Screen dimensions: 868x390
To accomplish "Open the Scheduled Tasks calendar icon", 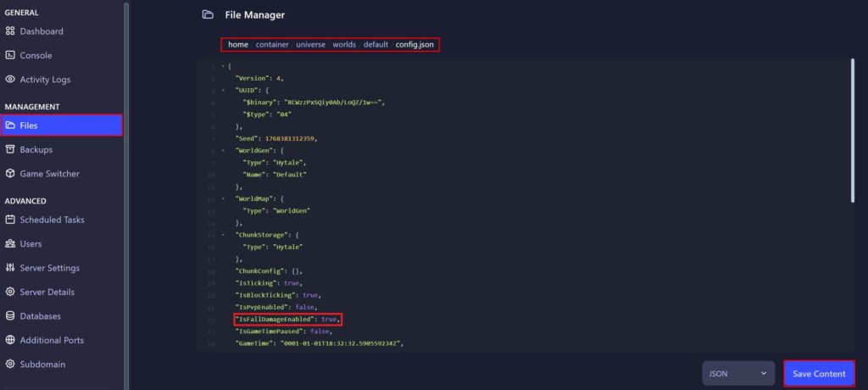I will point(10,220).
